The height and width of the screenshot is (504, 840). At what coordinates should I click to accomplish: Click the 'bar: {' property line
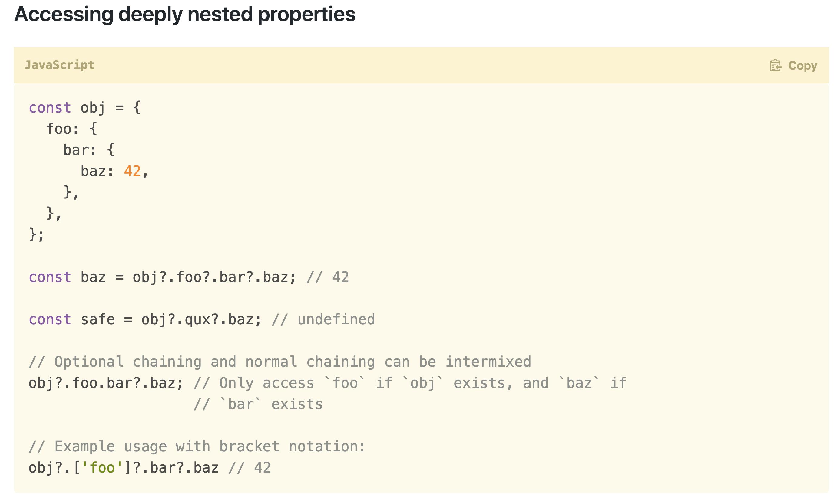pyautogui.click(x=89, y=150)
